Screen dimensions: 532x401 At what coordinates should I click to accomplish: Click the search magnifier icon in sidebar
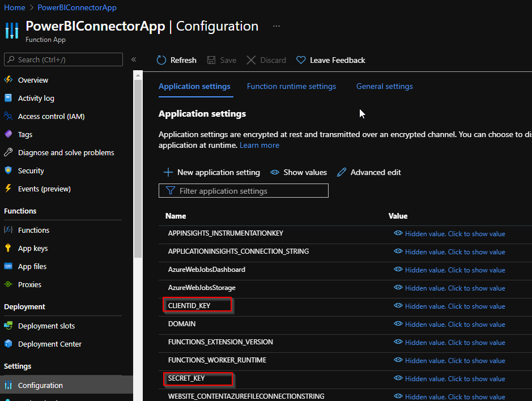pos(11,59)
